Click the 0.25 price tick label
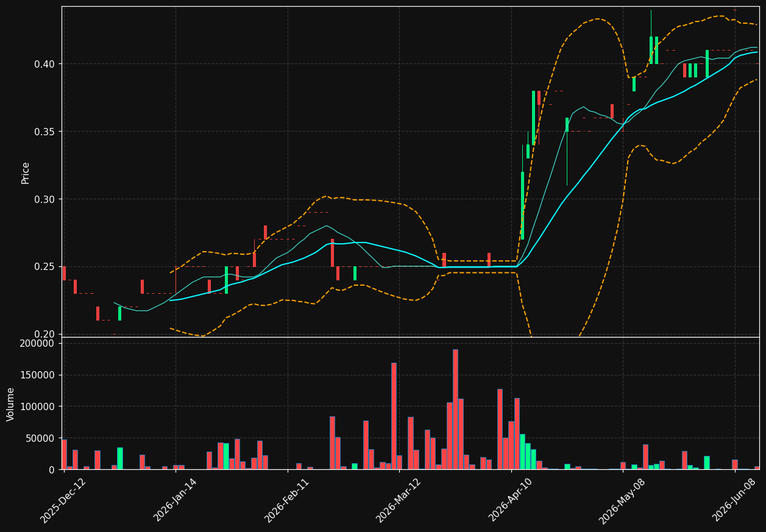The width and height of the screenshot is (766, 532). [45, 267]
